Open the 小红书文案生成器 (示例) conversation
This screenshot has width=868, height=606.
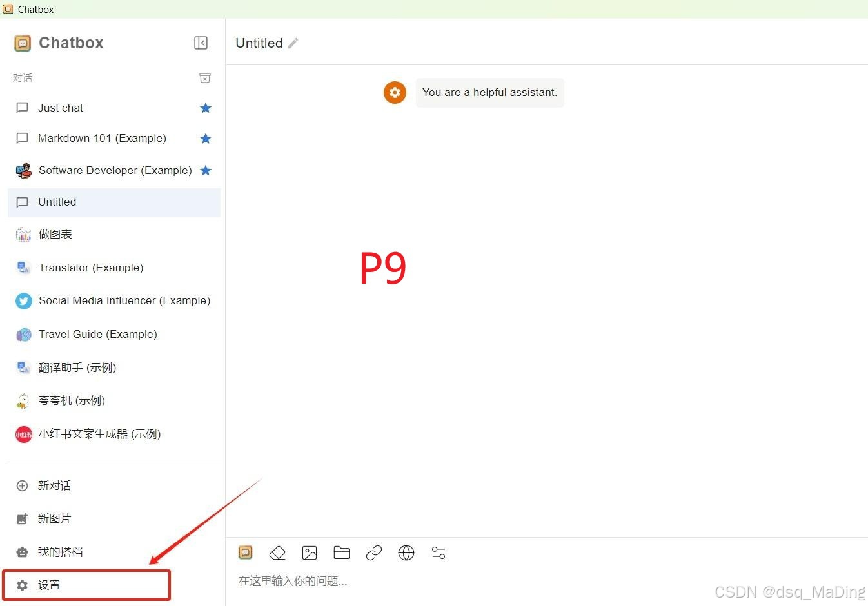pyautogui.click(x=114, y=434)
